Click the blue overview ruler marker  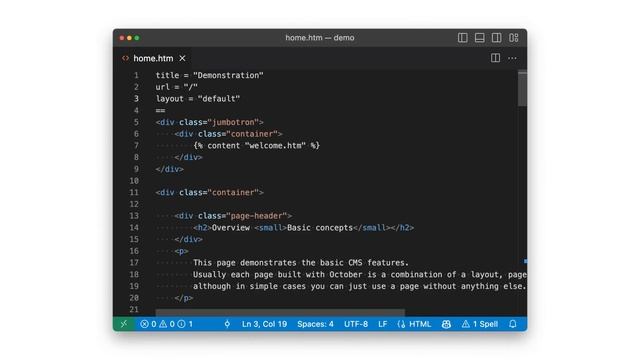[x=525, y=261]
